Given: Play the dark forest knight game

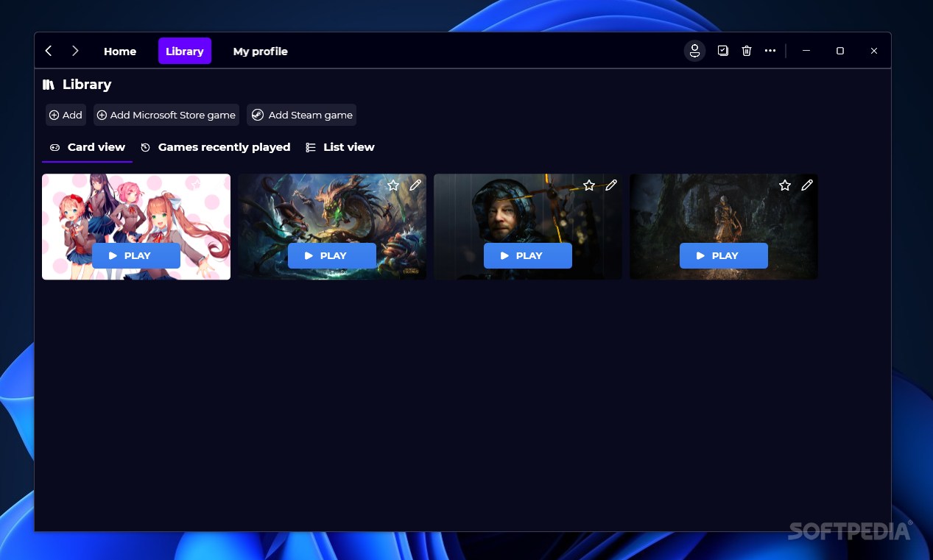Looking at the screenshot, I should [724, 255].
